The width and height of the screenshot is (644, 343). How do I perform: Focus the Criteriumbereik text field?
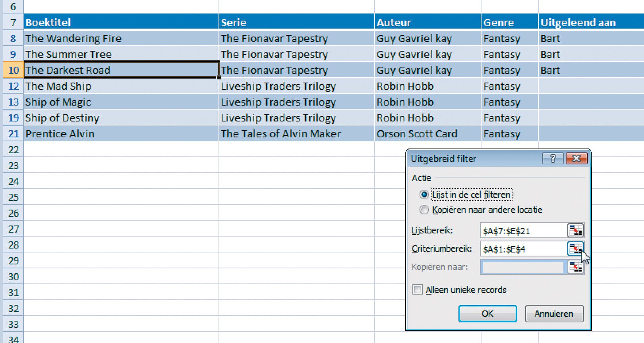tap(523, 249)
